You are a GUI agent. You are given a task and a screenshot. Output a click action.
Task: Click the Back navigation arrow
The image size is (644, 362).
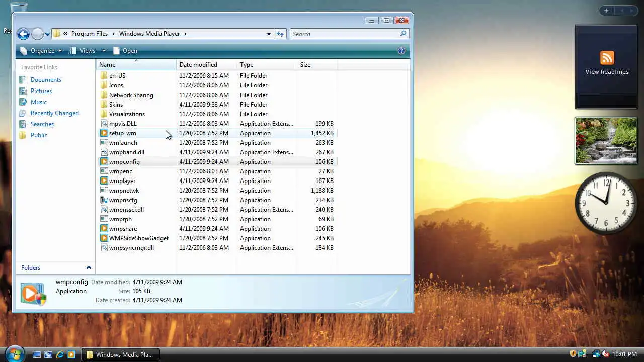(23, 34)
